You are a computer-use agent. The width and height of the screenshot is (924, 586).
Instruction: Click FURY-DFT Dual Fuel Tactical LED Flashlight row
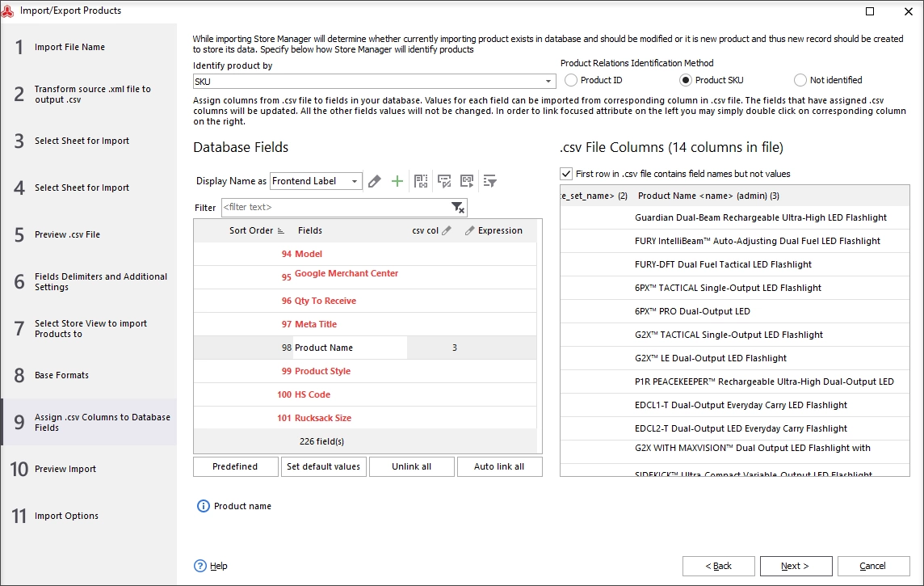[735, 264]
